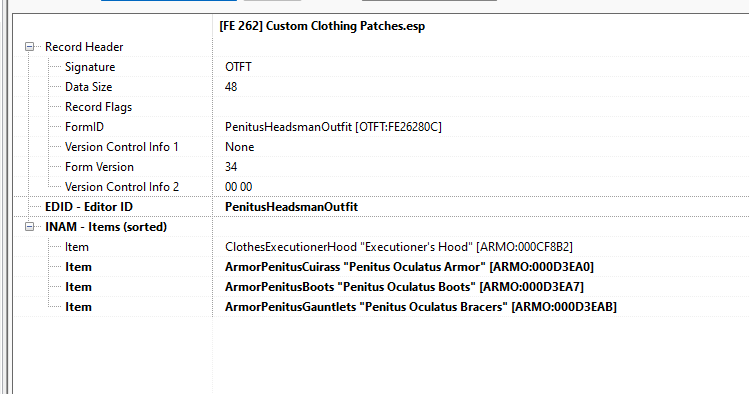Collapse the Record Header node
This screenshot has width=749, height=394.
click(30, 47)
